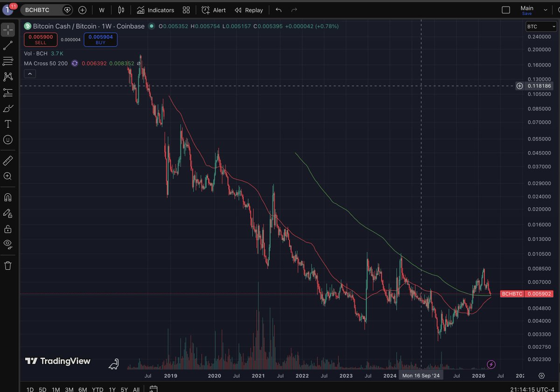Select the 1Y date range
Screen dimensions: 560x392
point(112,389)
